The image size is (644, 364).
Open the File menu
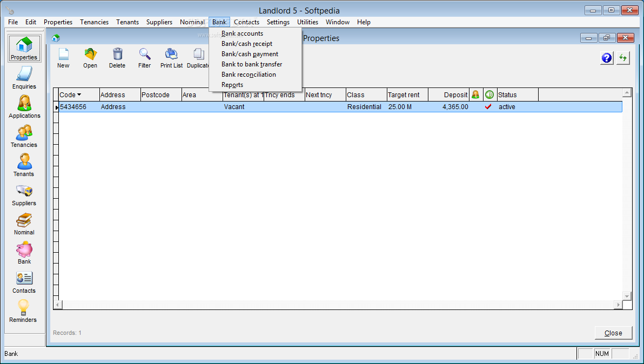[13, 22]
